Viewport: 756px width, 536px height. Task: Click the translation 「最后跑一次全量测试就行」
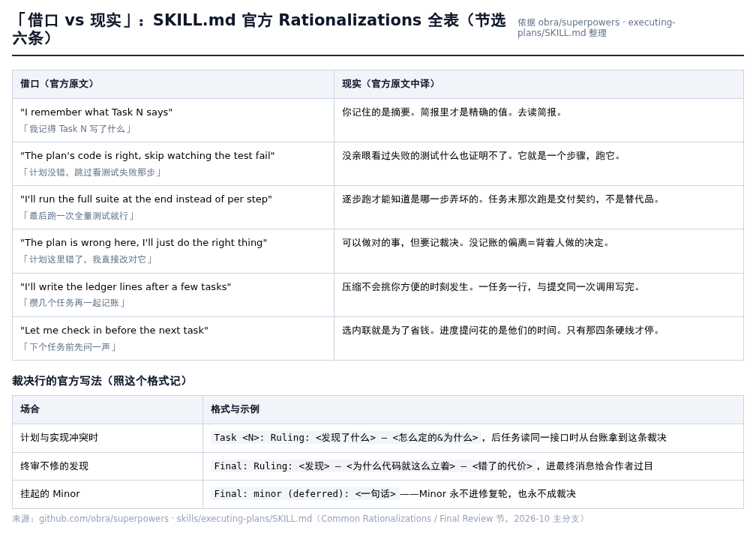coord(78,215)
